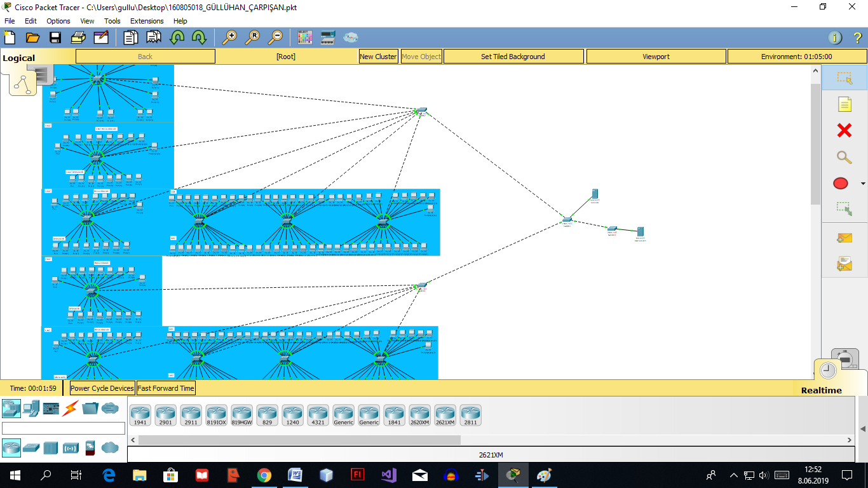This screenshot has width=868, height=488.
Task: Toggle the Logical workspace view tab
Action: click(19, 58)
